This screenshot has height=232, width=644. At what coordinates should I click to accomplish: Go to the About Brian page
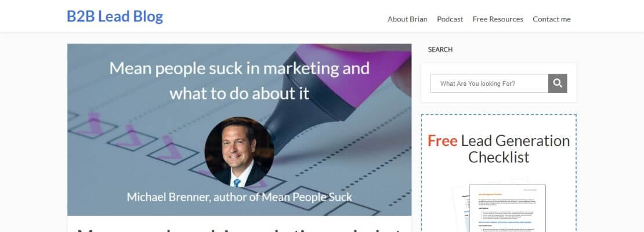[407, 19]
